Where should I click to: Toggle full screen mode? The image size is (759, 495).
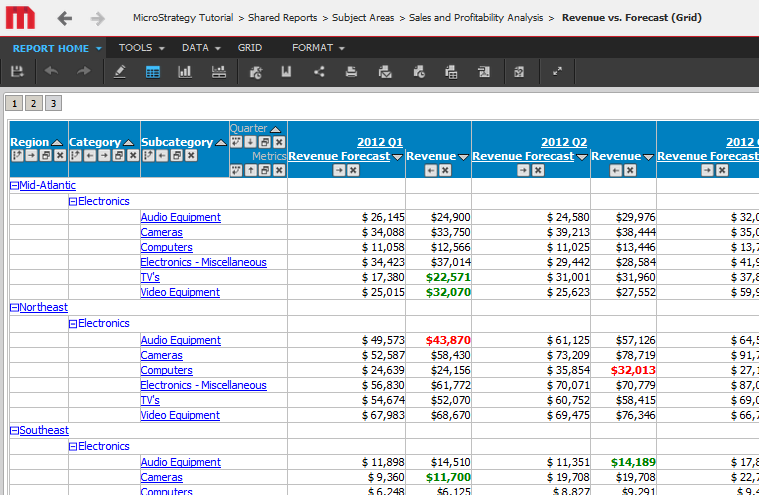tap(557, 72)
